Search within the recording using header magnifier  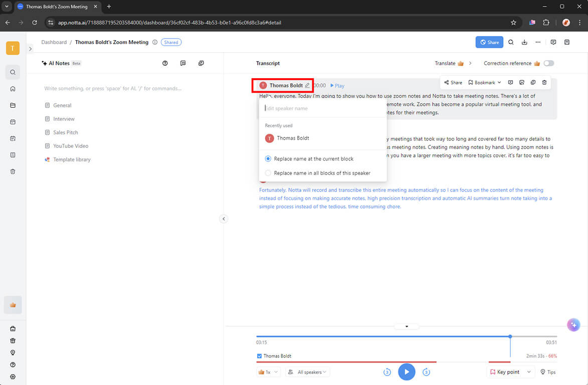(511, 43)
